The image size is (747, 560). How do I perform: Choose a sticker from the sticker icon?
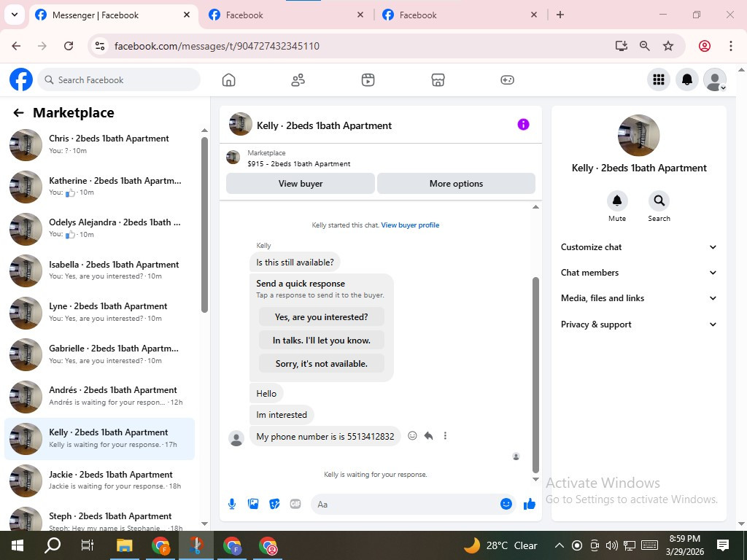pos(274,504)
